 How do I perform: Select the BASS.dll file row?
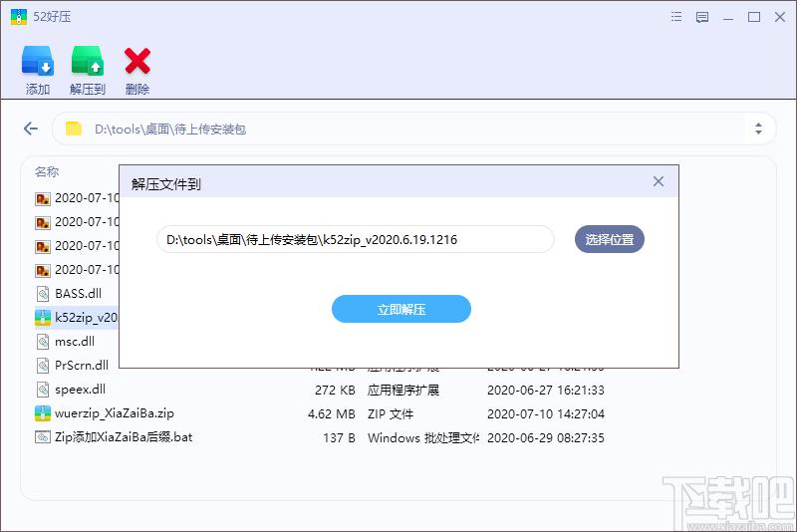pos(77,293)
